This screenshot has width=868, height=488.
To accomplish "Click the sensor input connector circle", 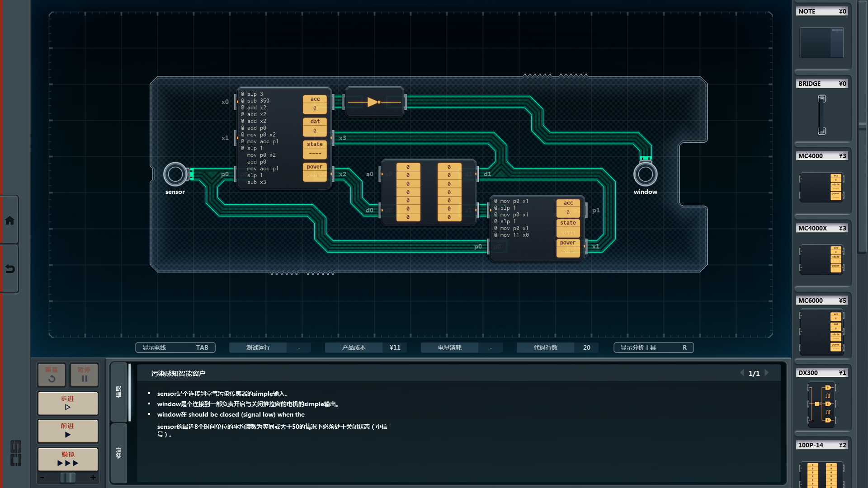I will click(175, 174).
